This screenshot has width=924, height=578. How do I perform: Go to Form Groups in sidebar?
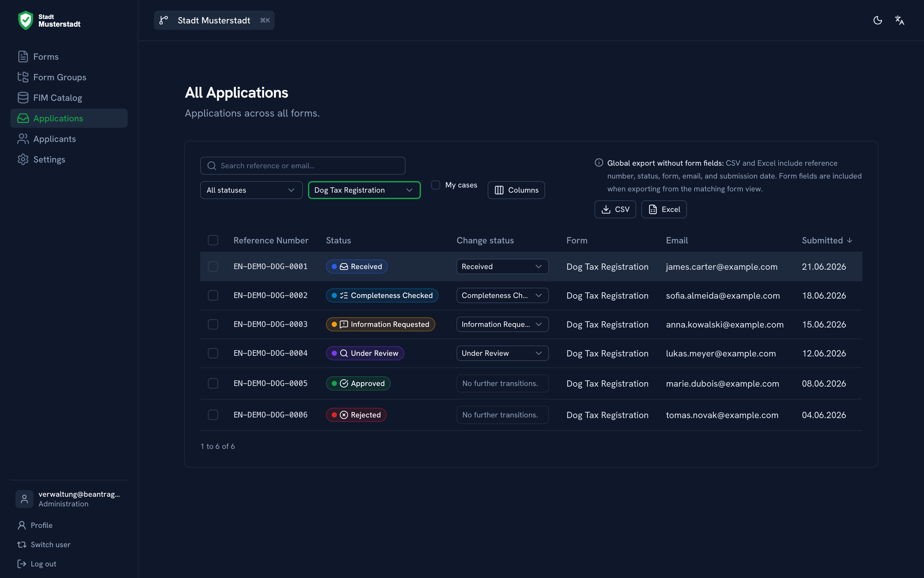click(x=69, y=77)
